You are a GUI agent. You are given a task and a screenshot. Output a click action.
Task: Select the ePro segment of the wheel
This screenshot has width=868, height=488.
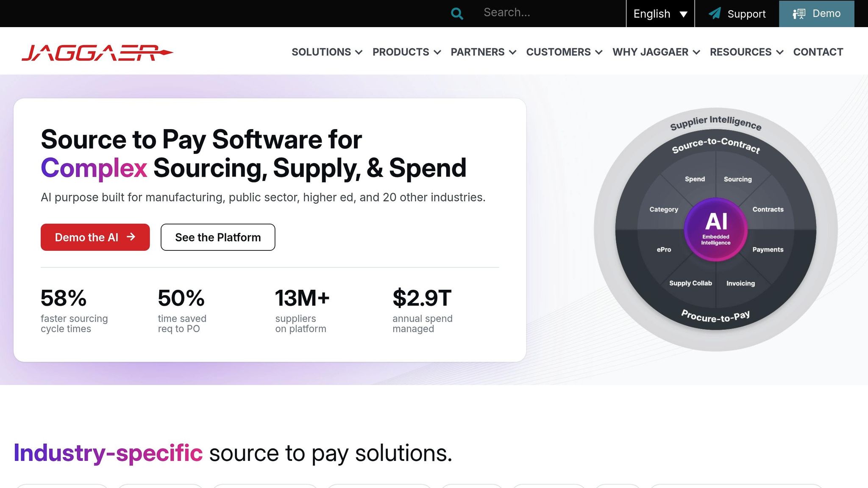664,250
